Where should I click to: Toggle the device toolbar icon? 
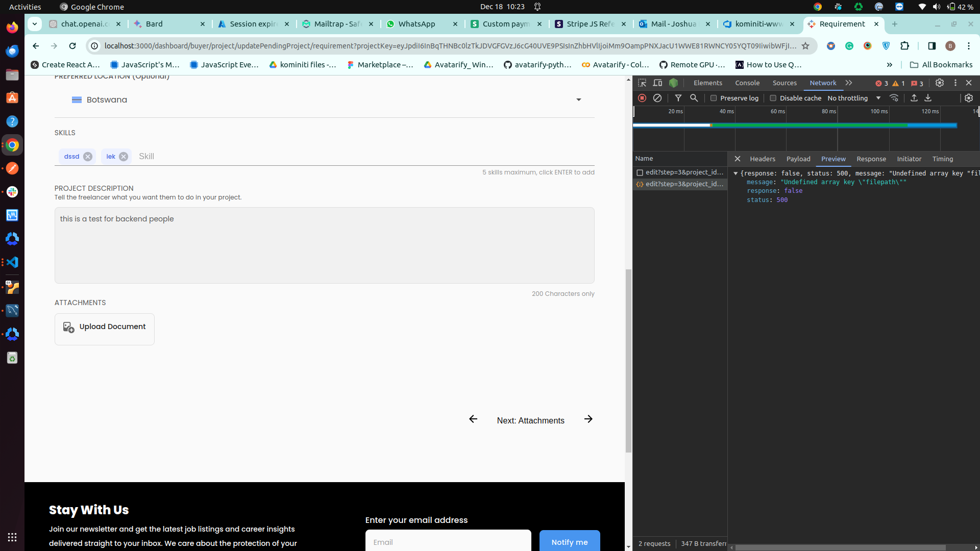click(x=657, y=83)
